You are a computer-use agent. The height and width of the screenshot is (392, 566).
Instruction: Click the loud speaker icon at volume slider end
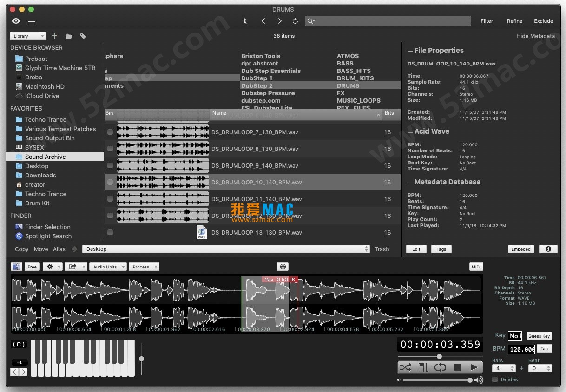pos(480,380)
